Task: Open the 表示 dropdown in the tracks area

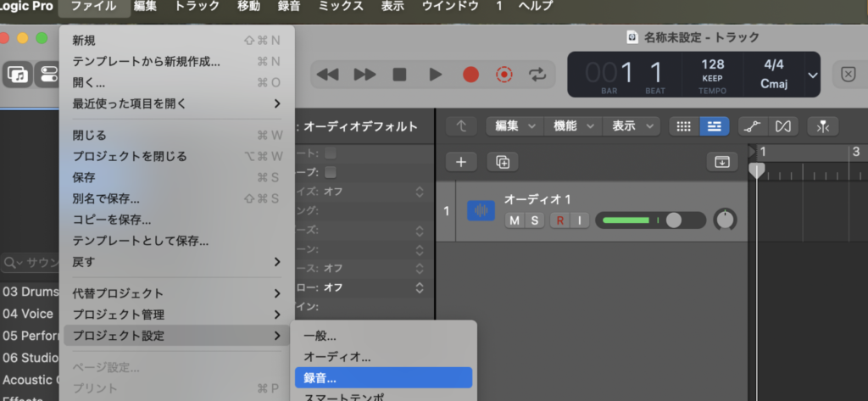Action: (631, 126)
